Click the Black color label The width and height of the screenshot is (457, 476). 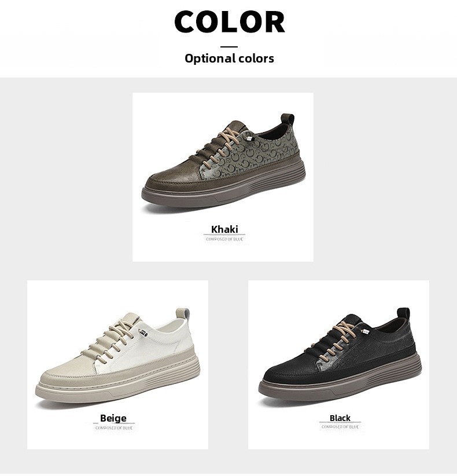pyautogui.click(x=340, y=418)
